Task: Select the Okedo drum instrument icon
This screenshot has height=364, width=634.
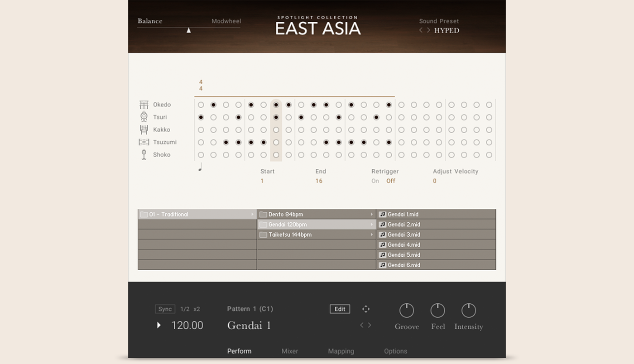Action: (144, 105)
